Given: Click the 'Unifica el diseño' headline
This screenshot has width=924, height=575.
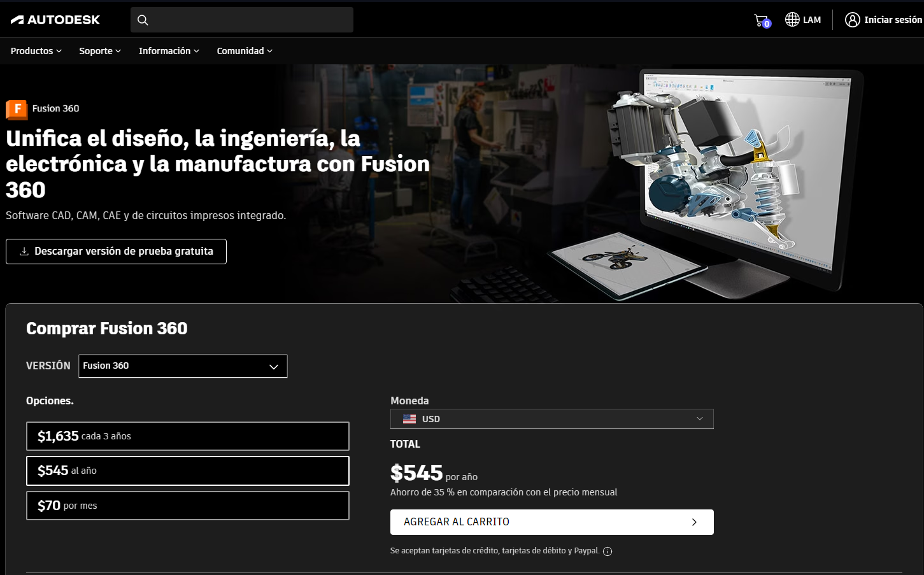Looking at the screenshot, I should [218, 164].
